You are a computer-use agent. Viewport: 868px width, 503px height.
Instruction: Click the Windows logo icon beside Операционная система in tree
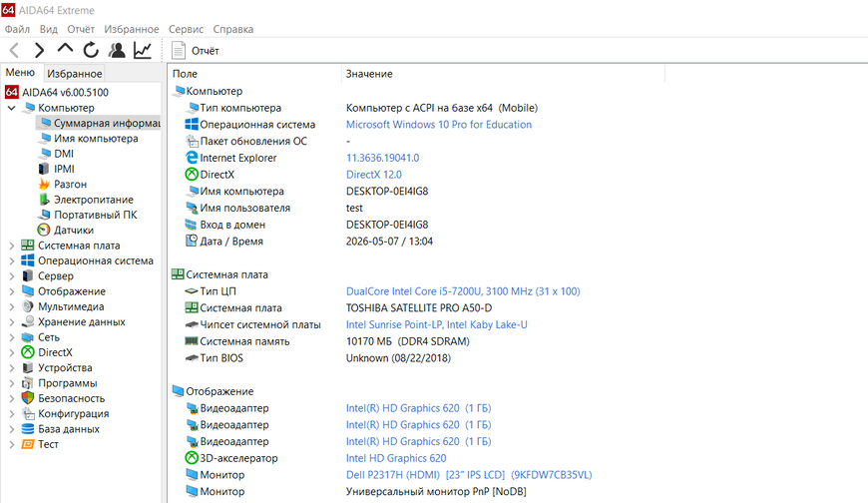coord(28,260)
